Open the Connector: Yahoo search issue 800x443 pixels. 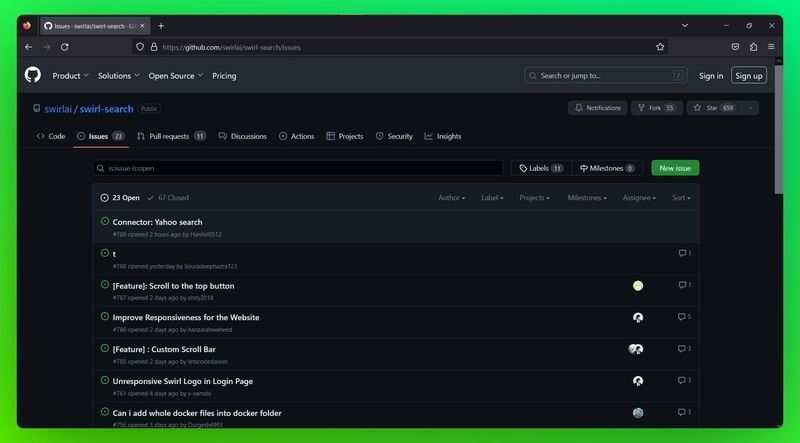[x=157, y=222]
